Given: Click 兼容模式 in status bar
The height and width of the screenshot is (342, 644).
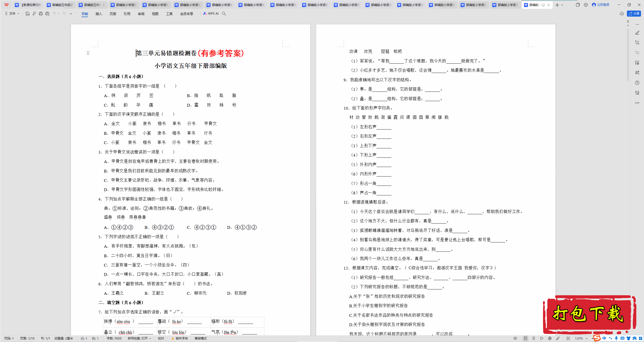Looking at the screenshot, I should [x=201, y=338].
